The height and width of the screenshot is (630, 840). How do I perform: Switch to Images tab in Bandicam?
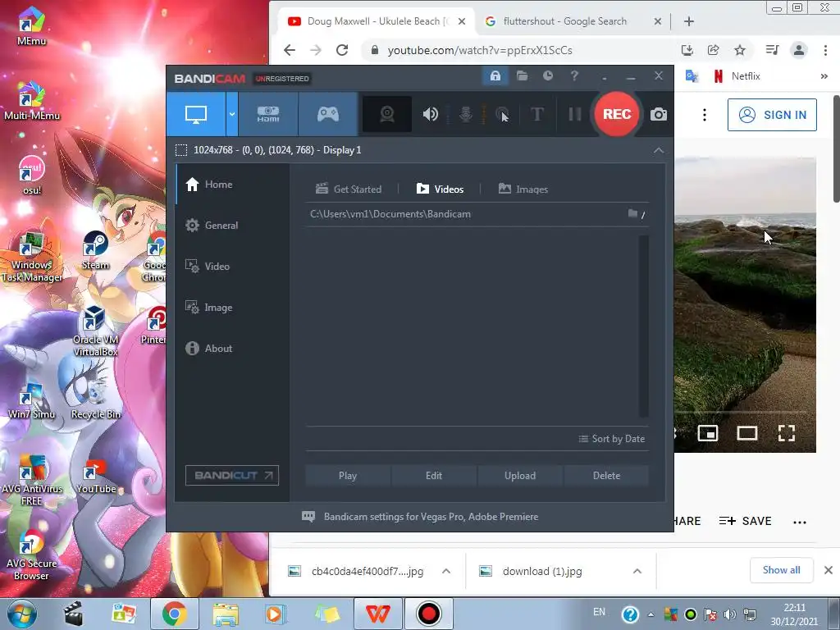coord(523,189)
